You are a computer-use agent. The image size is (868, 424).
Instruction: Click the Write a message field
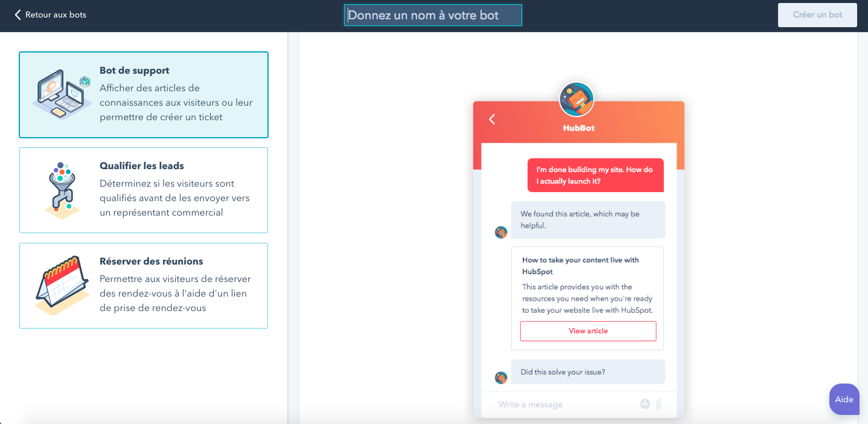(x=561, y=404)
